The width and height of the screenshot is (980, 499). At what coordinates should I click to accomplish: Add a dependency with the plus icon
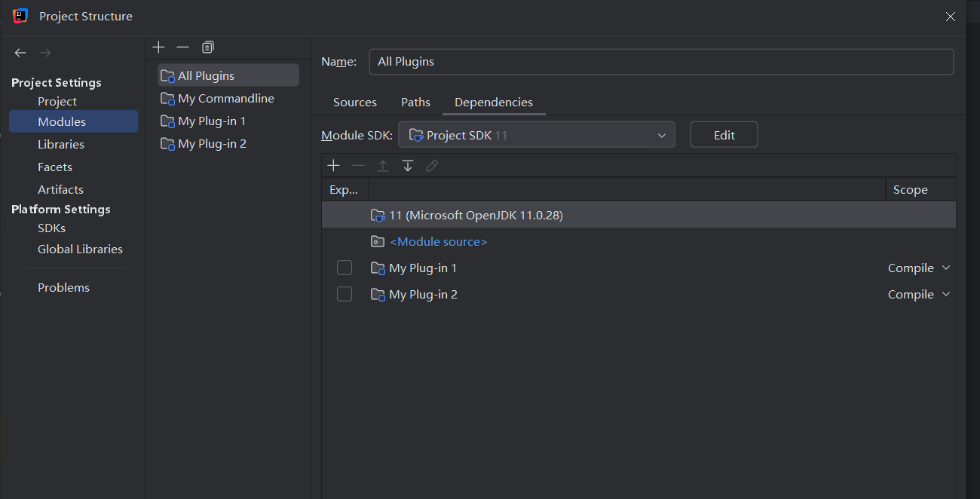pyautogui.click(x=334, y=166)
